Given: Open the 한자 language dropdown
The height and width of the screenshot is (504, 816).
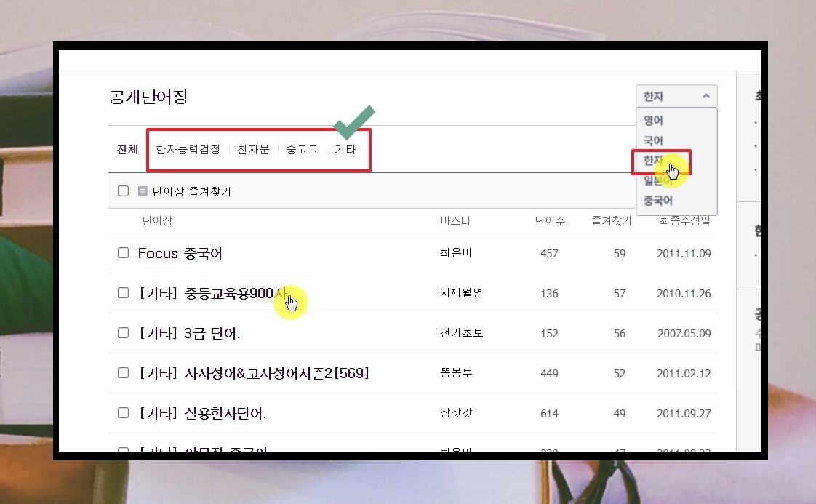Looking at the screenshot, I should (x=676, y=96).
